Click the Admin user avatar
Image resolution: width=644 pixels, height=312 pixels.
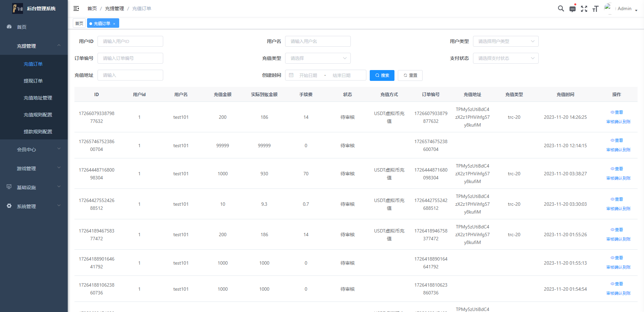pos(608,8)
